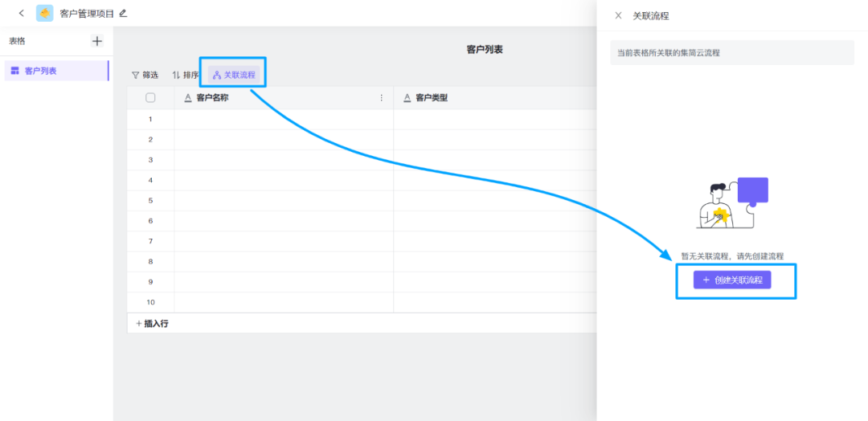Select the 客户类型 column header
The height and width of the screenshot is (421, 868).
[x=495, y=98]
